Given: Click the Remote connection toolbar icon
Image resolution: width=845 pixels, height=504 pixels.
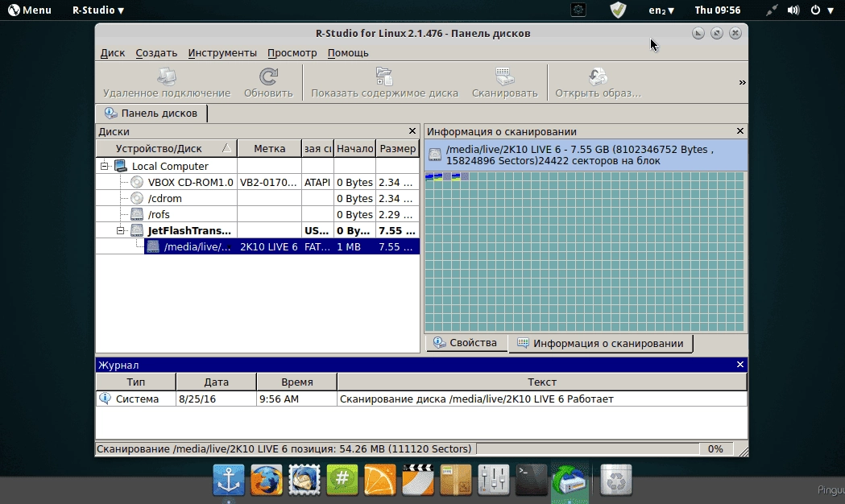Looking at the screenshot, I should coord(167,76).
